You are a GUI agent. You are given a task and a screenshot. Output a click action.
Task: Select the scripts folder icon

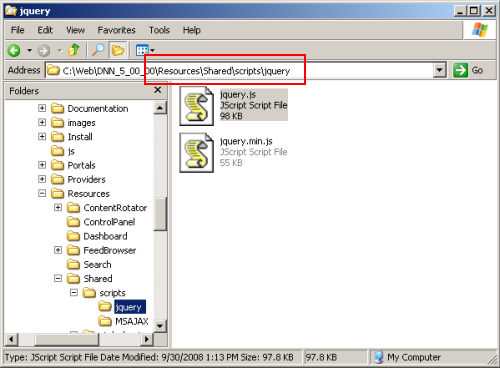coord(89,292)
